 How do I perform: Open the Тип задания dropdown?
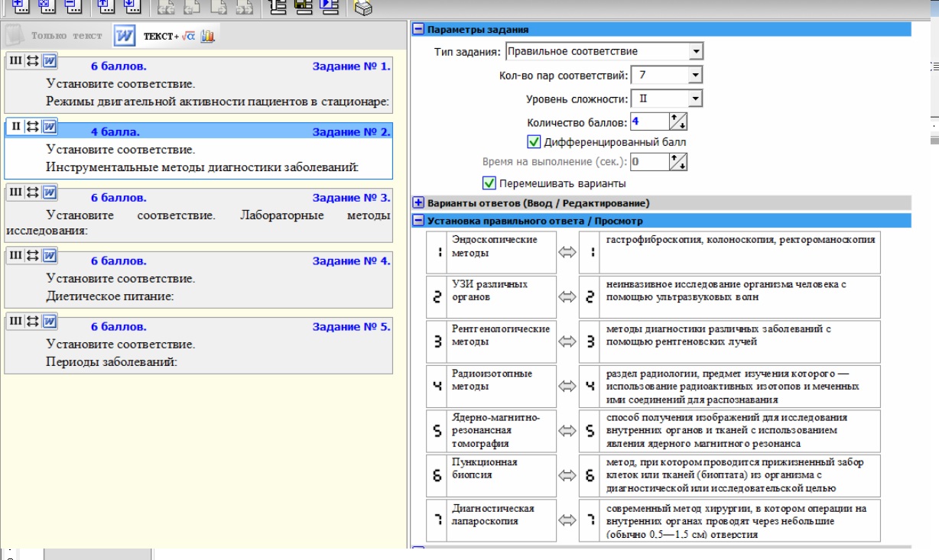[695, 51]
